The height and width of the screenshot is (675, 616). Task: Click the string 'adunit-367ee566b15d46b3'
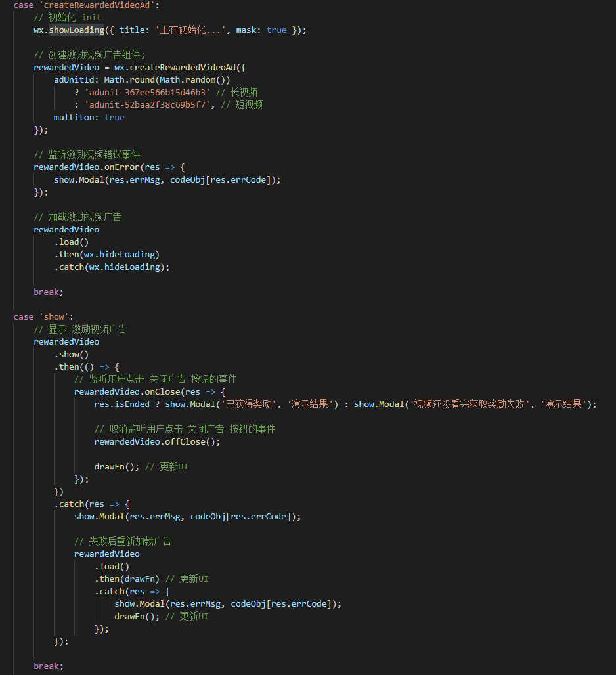click(x=147, y=93)
